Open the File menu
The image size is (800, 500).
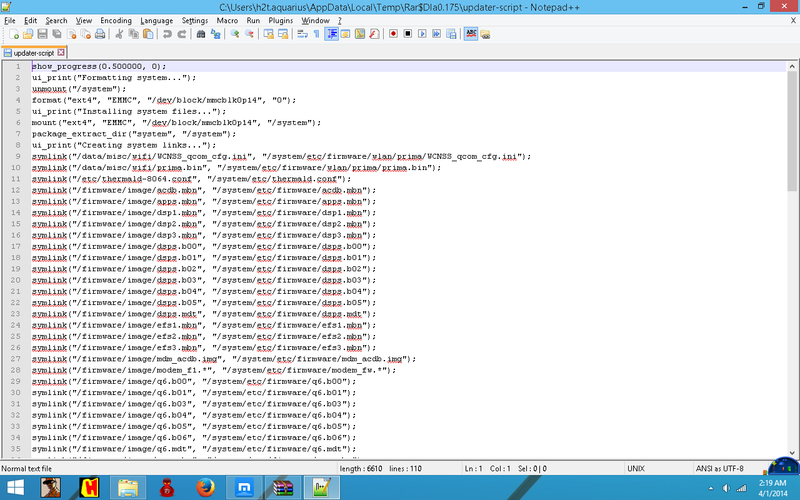coord(10,20)
